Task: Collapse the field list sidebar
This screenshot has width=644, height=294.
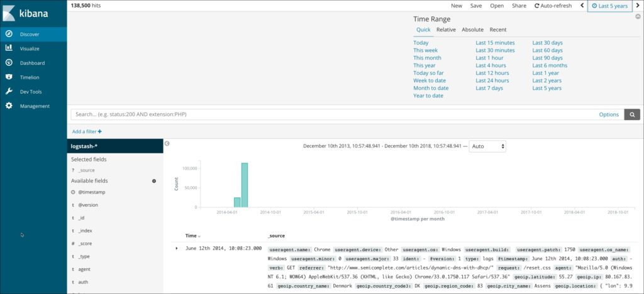Action: 167,144
